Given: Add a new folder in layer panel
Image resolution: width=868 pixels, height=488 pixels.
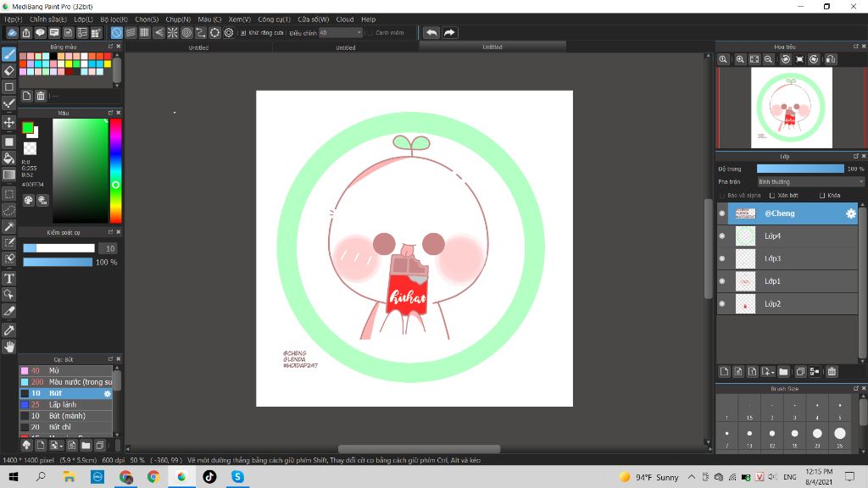Looking at the screenshot, I should pos(783,372).
